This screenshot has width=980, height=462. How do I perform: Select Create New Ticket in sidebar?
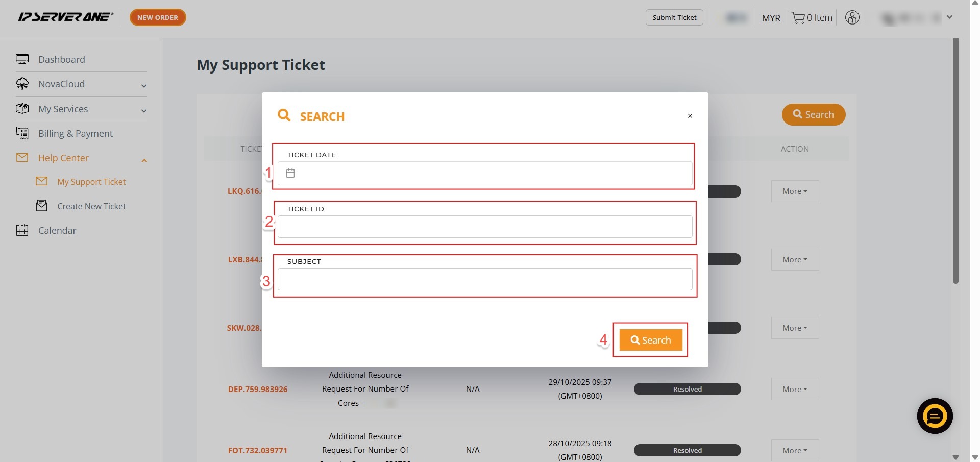[x=91, y=206]
